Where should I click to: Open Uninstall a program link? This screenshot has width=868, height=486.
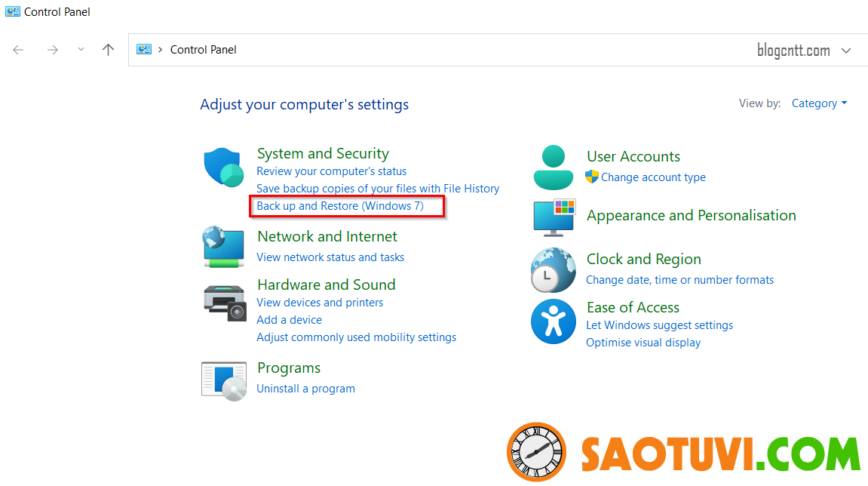point(305,389)
